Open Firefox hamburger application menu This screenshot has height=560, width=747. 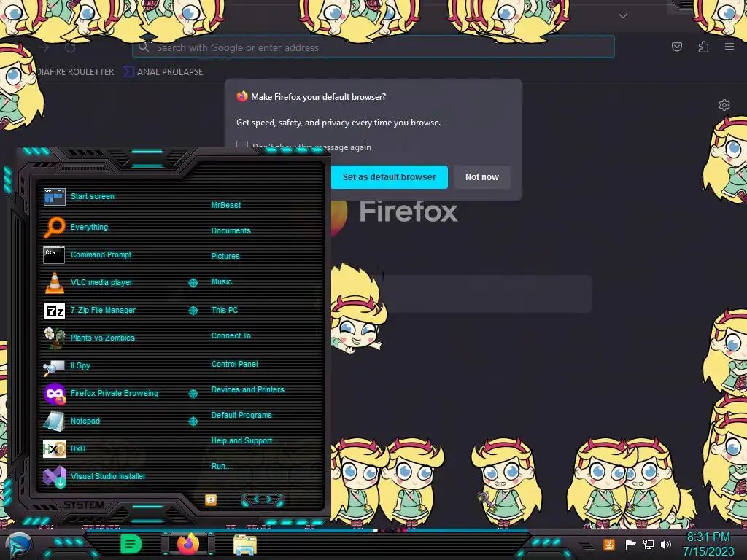tap(729, 47)
